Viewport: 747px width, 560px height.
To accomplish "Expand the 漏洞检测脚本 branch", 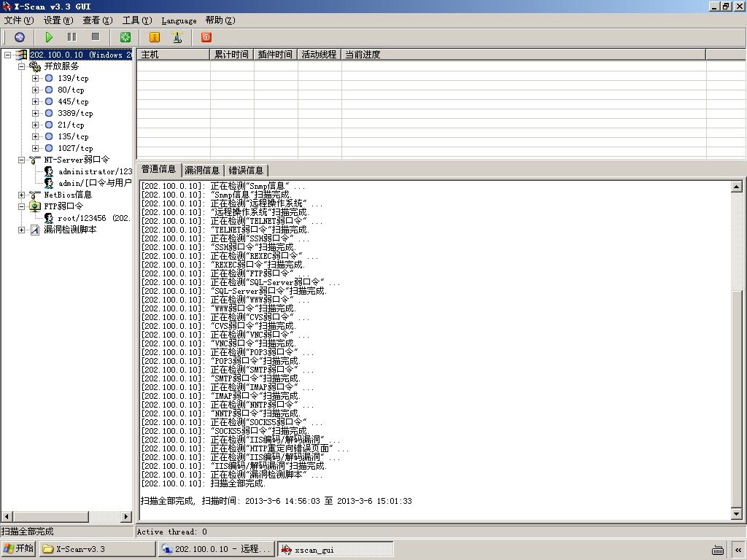I will (21, 230).
